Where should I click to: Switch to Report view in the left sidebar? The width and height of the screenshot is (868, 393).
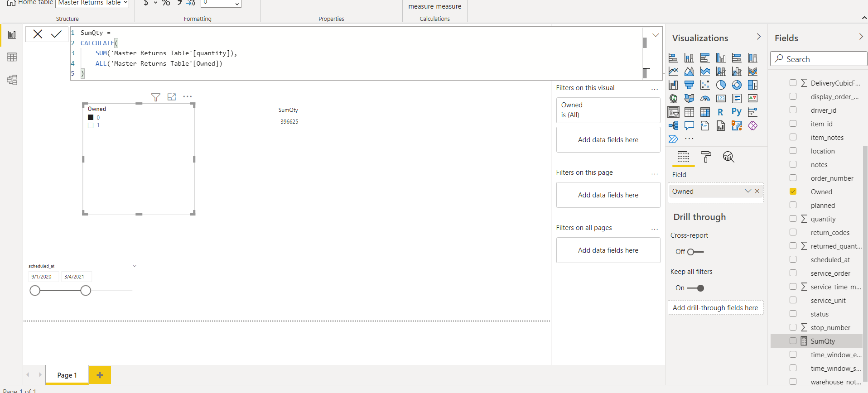(12, 35)
